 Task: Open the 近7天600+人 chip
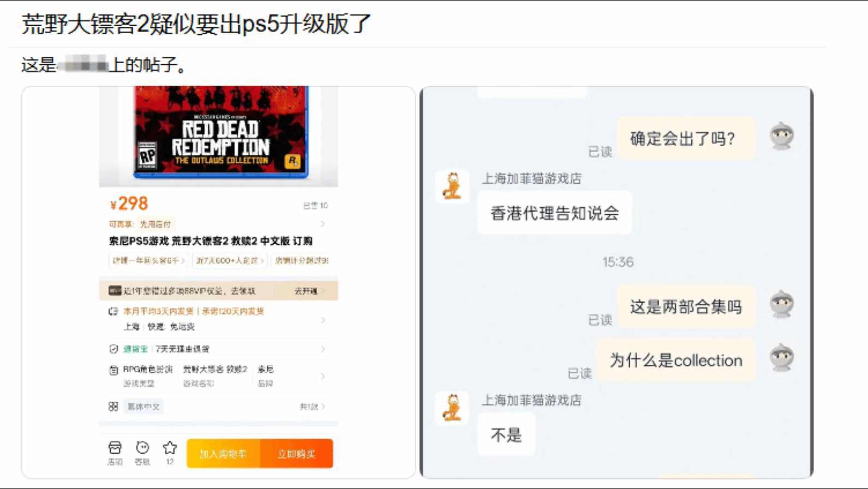[x=230, y=261]
